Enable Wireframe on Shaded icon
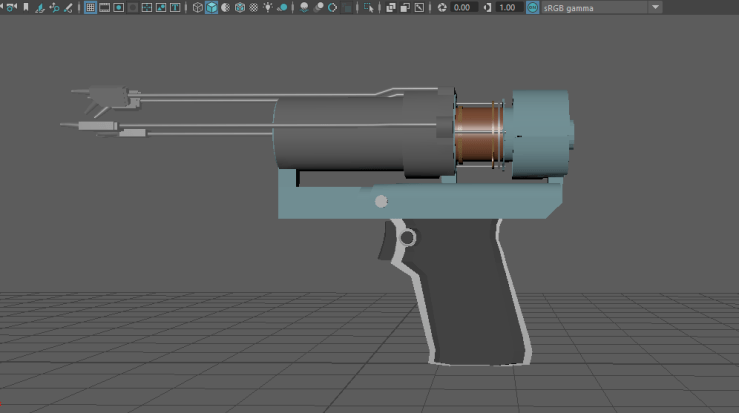This screenshot has height=413, width=739. (240, 8)
